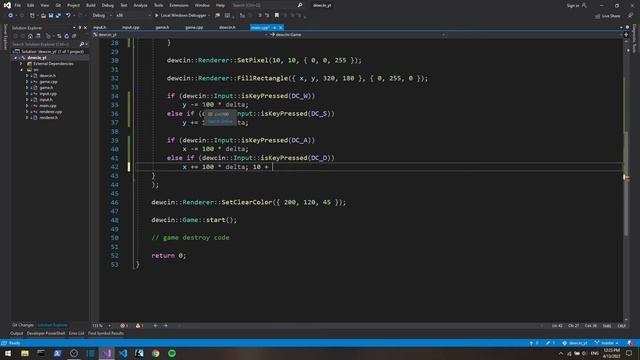Click the feedback icon beside Live Share
Screen dimensions: 640x360
point(631,16)
